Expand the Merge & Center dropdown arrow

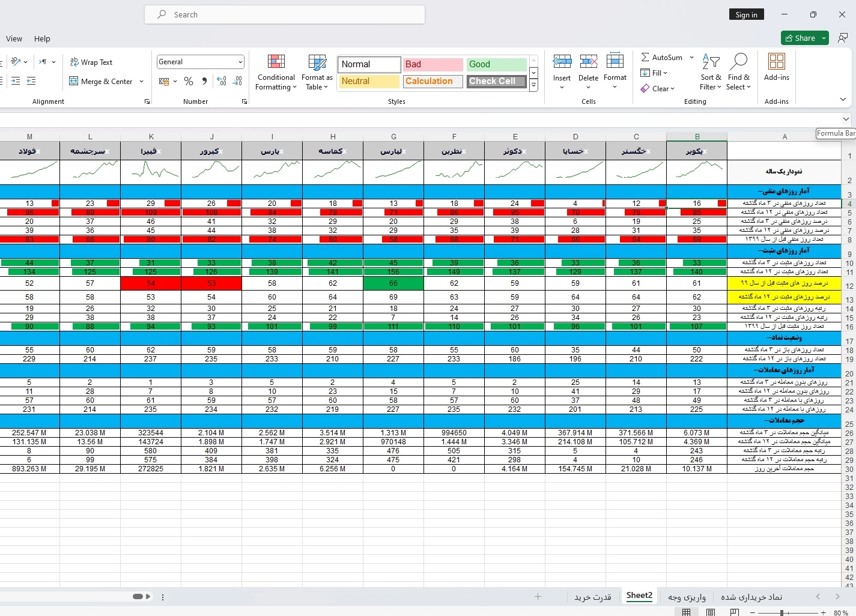pyautogui.click(x=142, y=82)
